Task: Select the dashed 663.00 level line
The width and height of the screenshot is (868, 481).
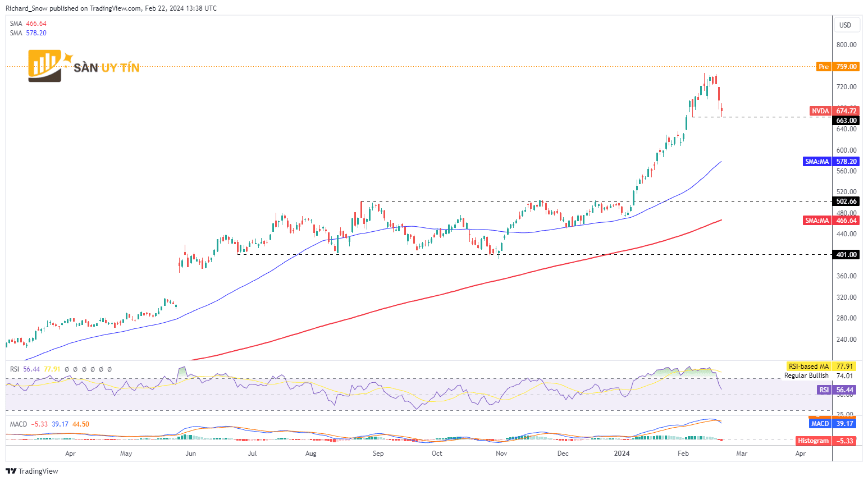Action: pos(761,117)
